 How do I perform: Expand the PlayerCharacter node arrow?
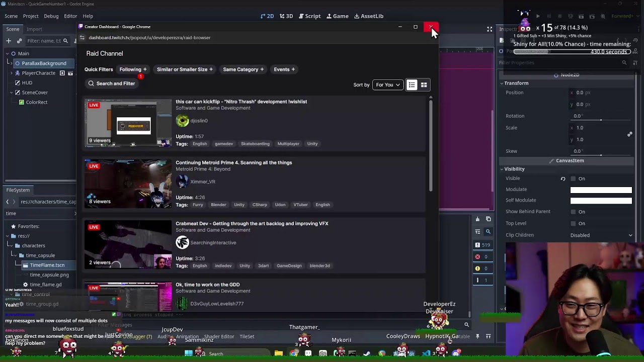click(11, 73)
